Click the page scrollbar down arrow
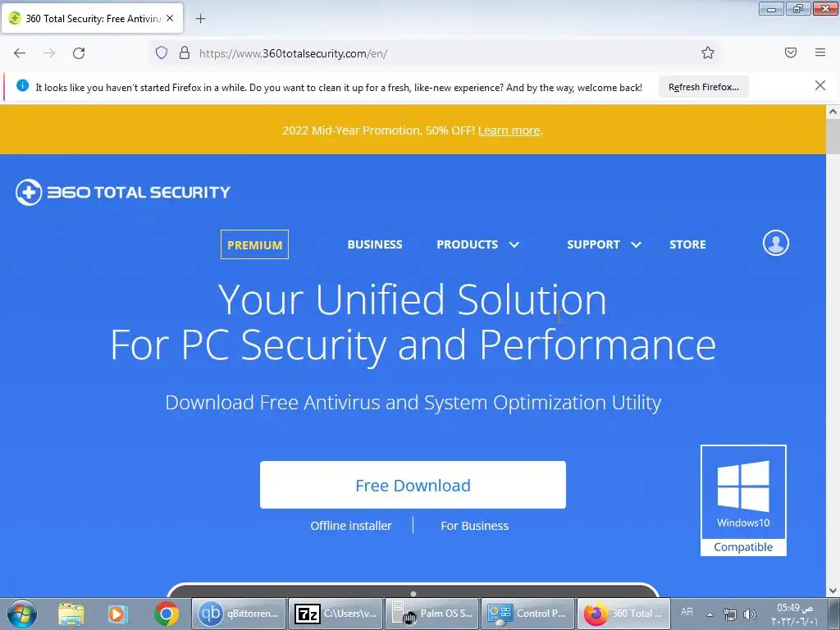 click(x=833, y=591)
